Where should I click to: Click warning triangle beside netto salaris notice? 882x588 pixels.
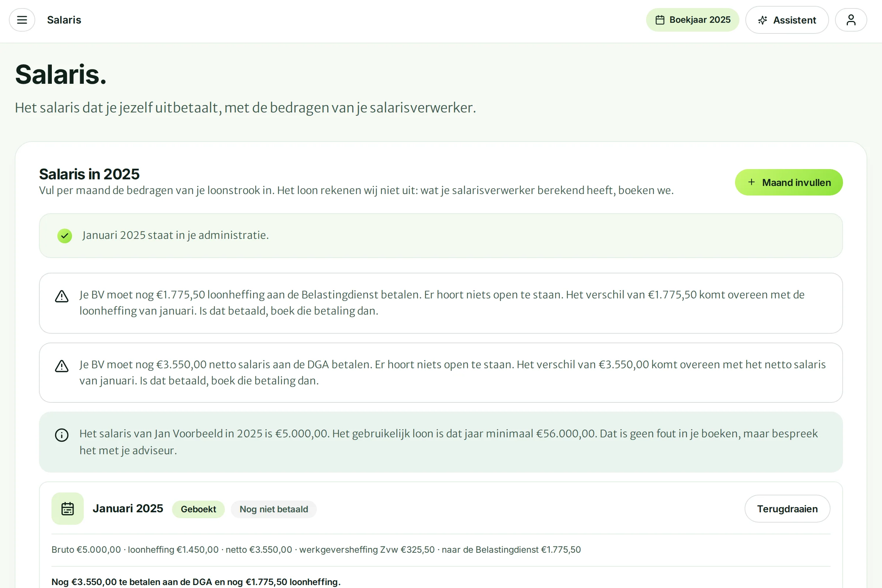click(x=62, y=366)
